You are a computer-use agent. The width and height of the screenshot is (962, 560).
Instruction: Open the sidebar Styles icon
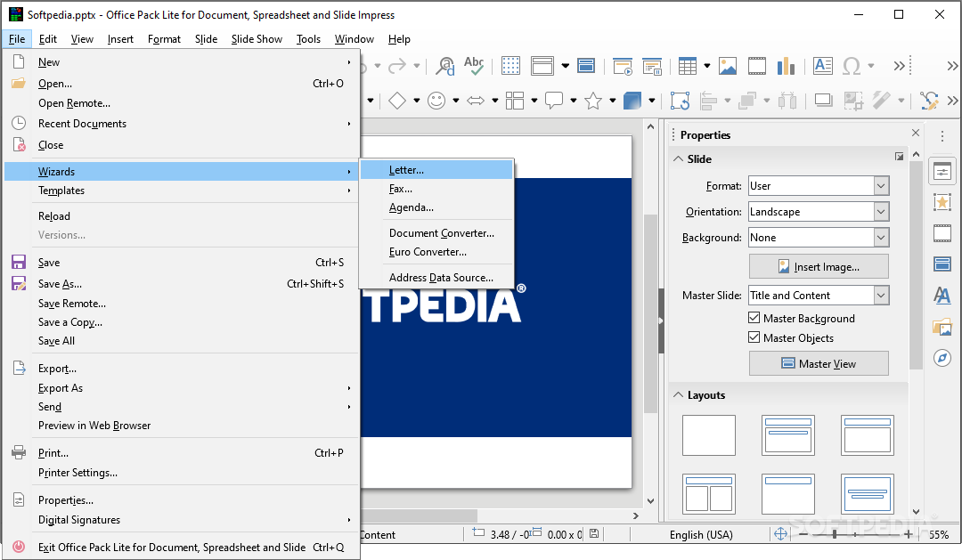click(x=942, y=296)
